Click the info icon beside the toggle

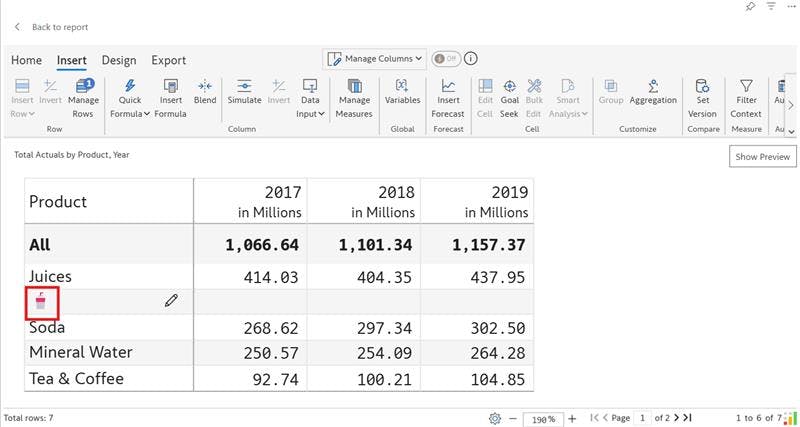coord(470,59)
